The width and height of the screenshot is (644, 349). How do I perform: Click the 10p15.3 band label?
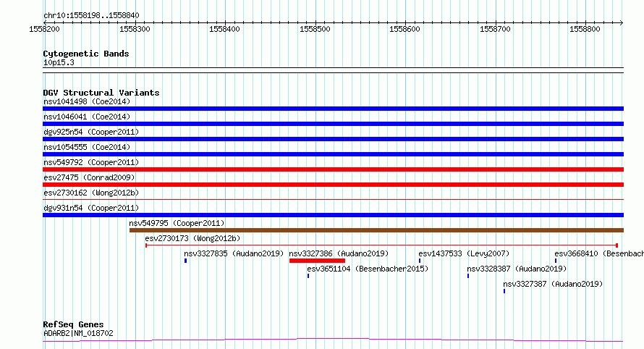tap(59, 62)
